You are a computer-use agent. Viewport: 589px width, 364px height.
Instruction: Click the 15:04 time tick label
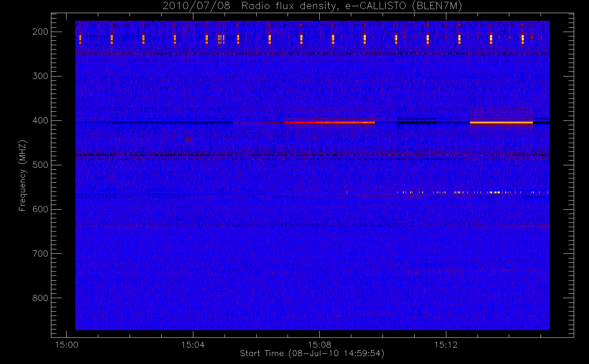click(x=193, y=345)
